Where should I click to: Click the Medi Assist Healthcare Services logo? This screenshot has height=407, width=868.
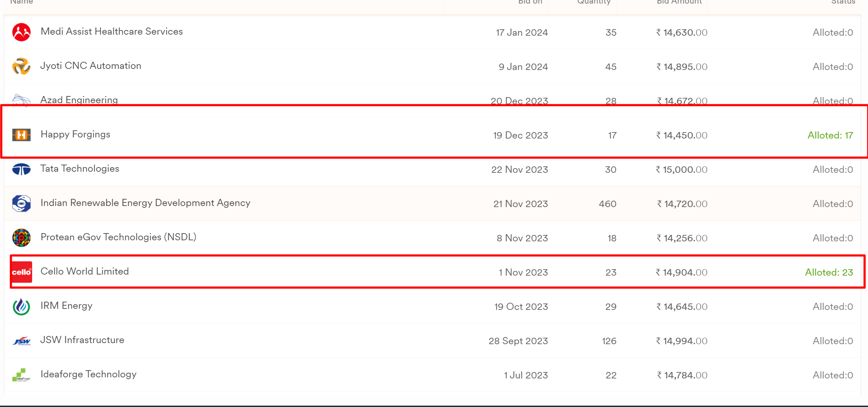pyautogui.click(x=21, y=32)
